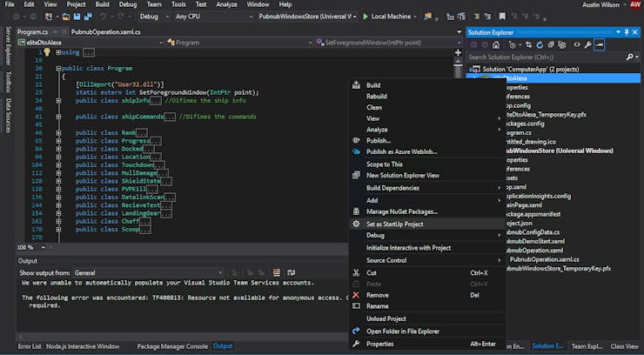
Task: Choose Rebuild from the context menu
Action: click(x=426, y=96)
